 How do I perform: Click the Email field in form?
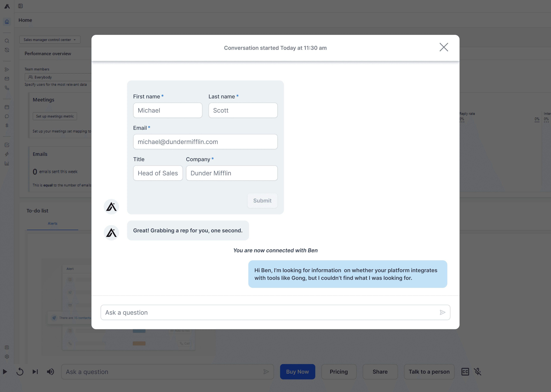point(205,142)
